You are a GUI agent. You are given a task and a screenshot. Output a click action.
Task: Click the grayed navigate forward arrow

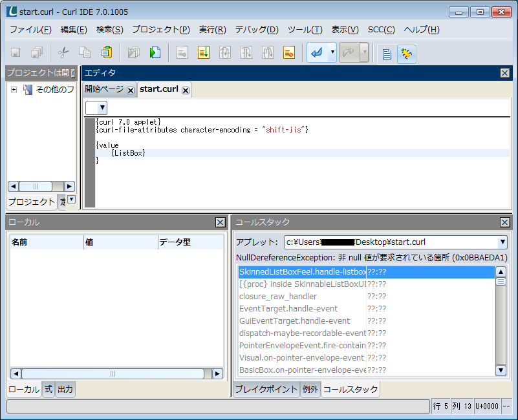[349, 52]
